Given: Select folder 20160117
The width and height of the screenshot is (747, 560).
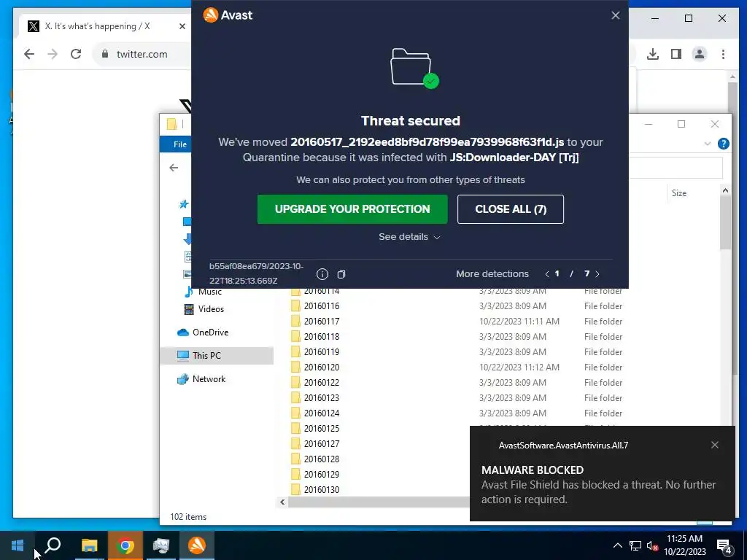Looking at the screenshot, I should [322, 322].
